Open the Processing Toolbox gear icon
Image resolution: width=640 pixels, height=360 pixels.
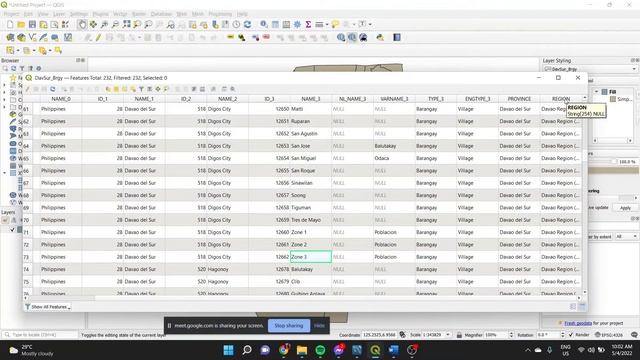297,24
